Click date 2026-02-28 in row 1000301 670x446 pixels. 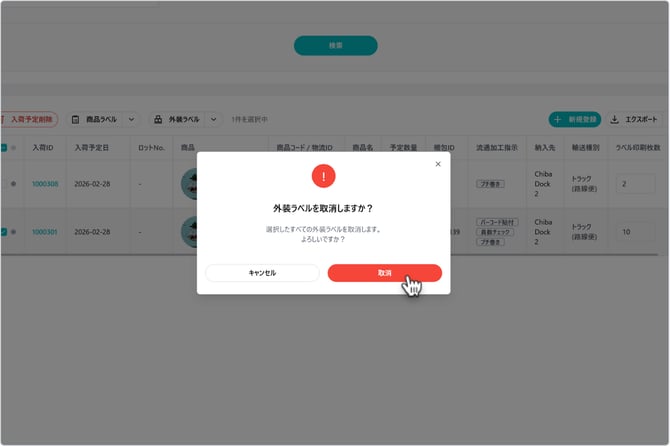point(92,232)
